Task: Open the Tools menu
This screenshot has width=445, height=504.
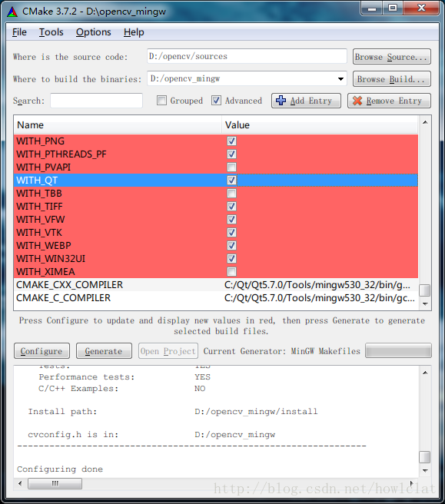Action: (x=51, y=32)
